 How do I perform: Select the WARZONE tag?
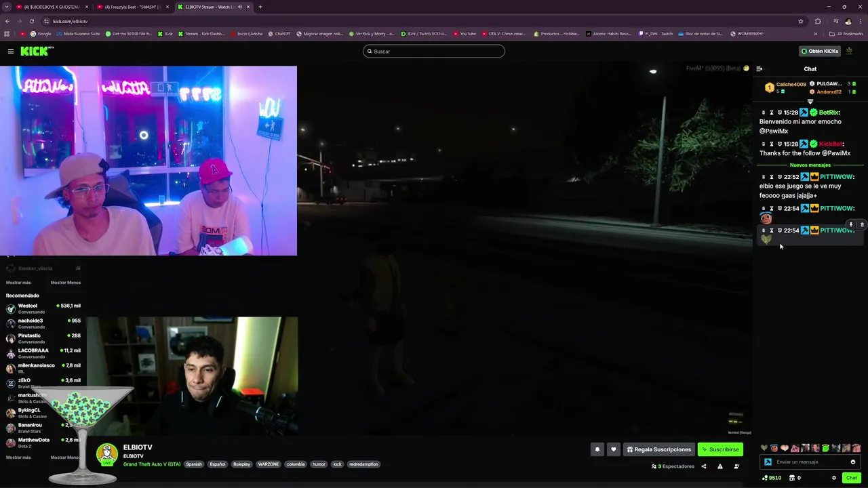point(269,464)
